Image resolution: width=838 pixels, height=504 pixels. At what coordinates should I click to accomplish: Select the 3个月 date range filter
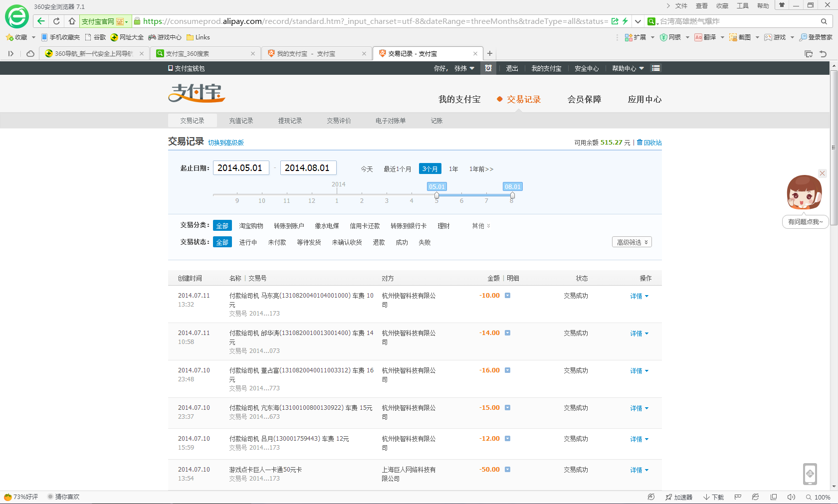pyautogui.click(x=429, y=169)
